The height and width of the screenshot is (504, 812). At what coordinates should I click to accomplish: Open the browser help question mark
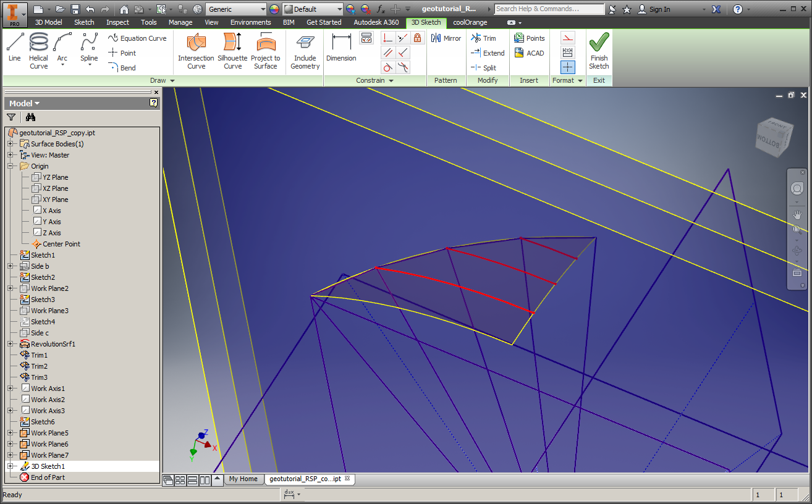click(x=154, y=103)
